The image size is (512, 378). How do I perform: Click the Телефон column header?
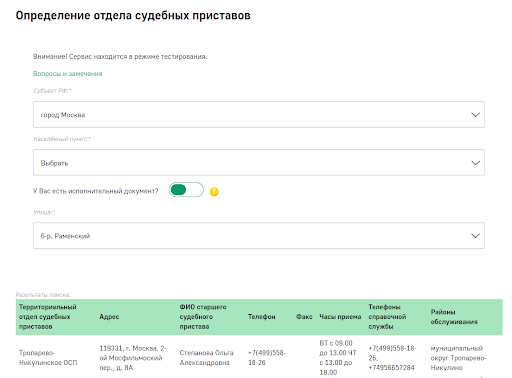[261, 317]
